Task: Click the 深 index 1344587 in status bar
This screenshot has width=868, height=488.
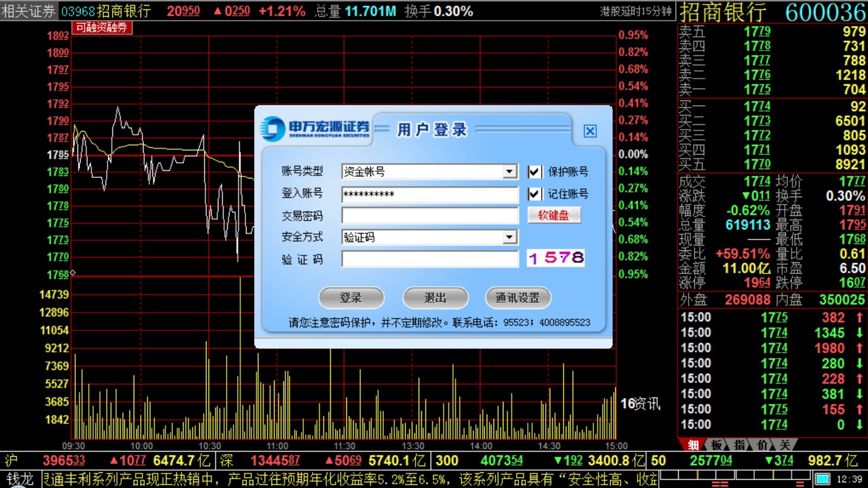Action: pos(275,461)
